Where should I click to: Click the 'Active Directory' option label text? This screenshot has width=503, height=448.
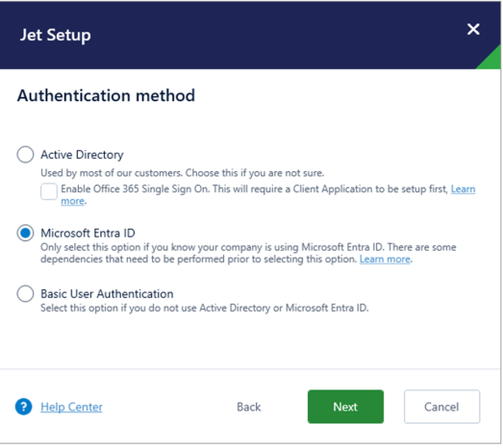[82, 155]
